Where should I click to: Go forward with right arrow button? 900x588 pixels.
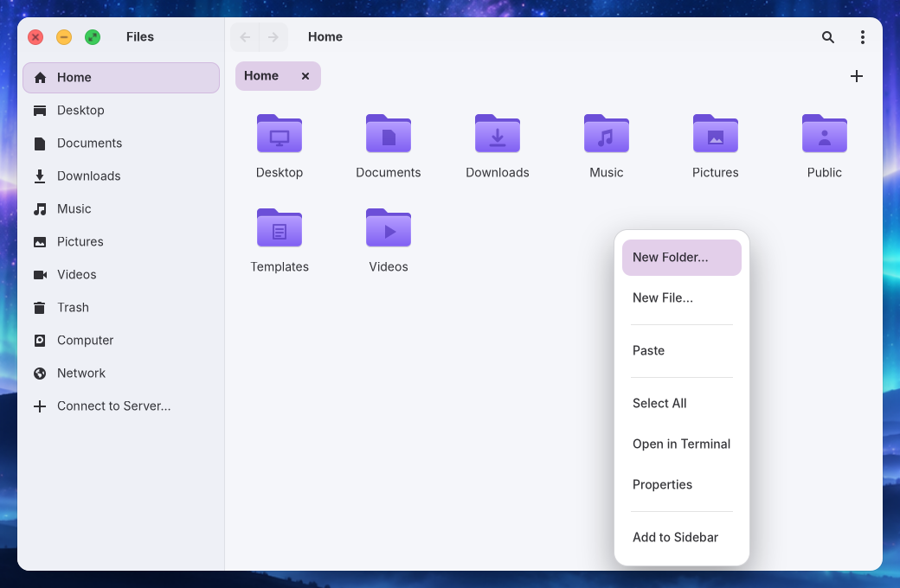pos(273,37)
